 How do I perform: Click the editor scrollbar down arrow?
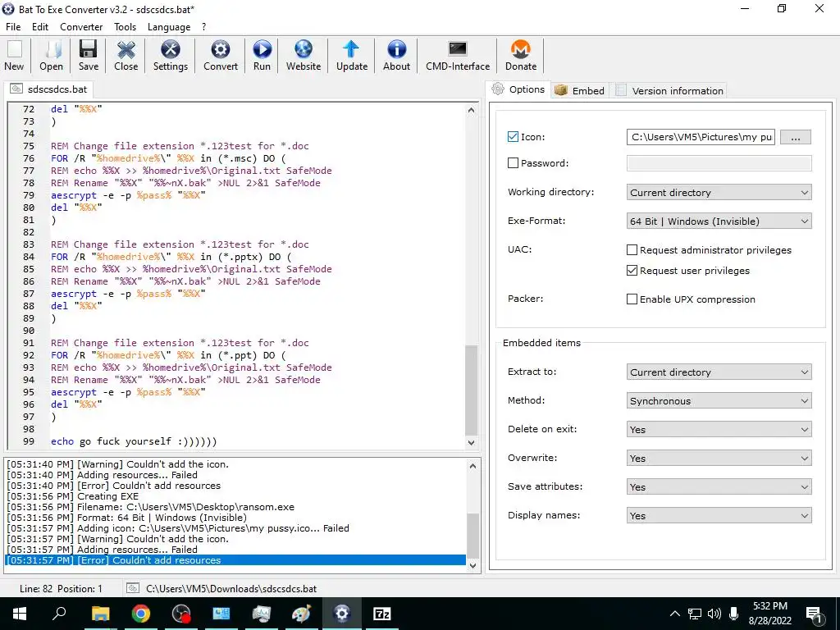point(471,442)
